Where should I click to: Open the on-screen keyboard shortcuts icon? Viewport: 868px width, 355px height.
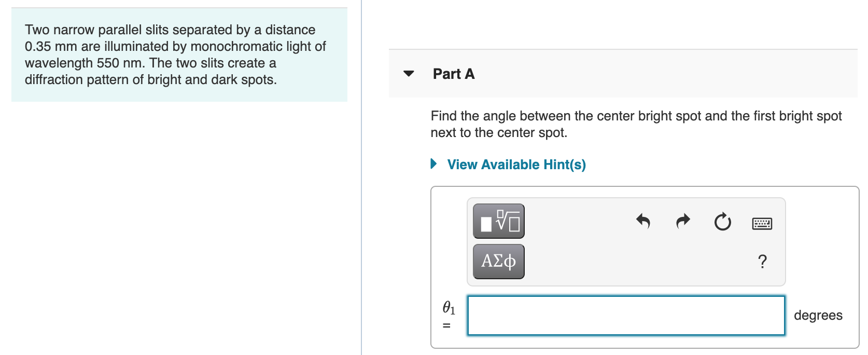pos(761,222)
